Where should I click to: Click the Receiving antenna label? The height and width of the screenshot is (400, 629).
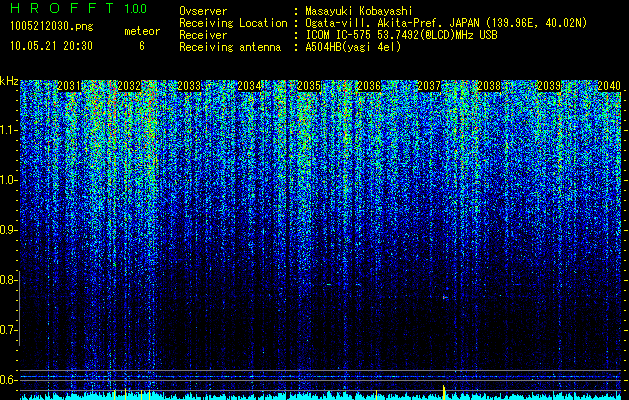(x=230, y=47)
